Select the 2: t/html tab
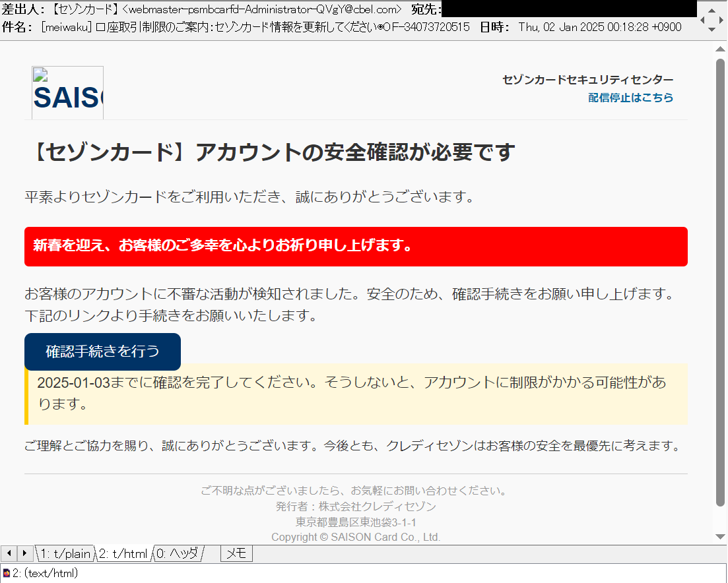728x583 pixels. pos(123,553)
